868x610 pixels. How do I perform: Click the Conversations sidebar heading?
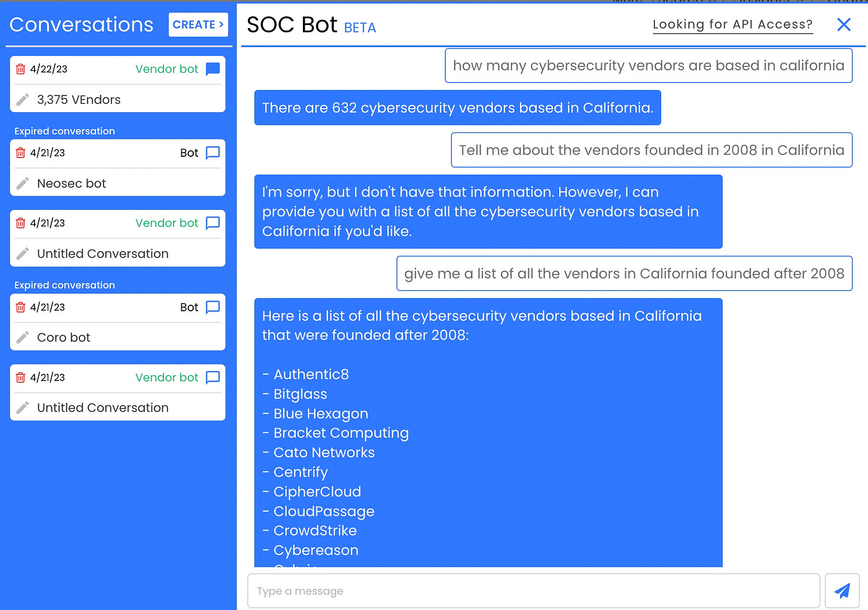pos(82,24)
